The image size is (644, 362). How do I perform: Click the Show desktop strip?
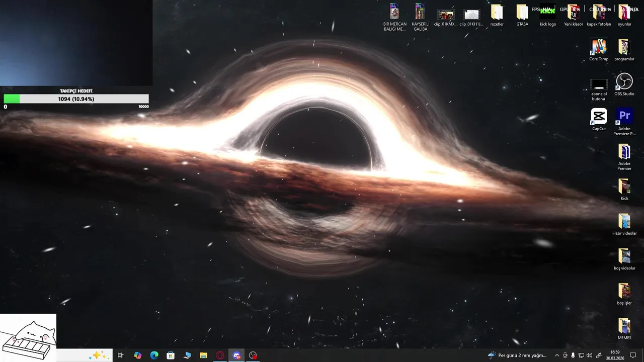(642, 355)
